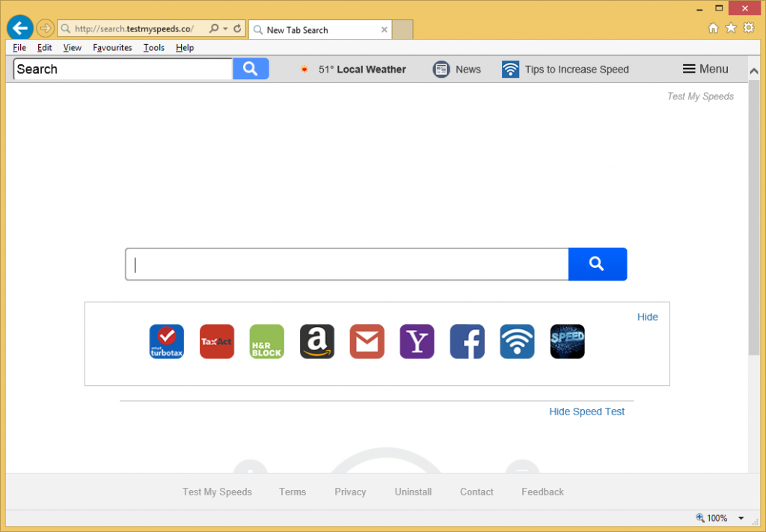Open the black SPEED shortcut icon

pos(567,341)
